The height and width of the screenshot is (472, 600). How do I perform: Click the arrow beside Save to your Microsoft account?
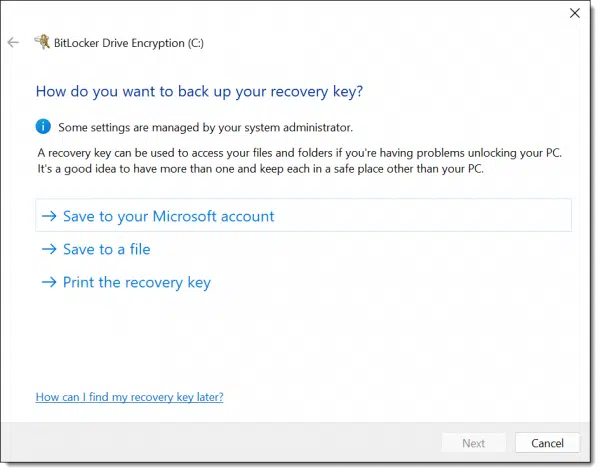click(48, 216)
